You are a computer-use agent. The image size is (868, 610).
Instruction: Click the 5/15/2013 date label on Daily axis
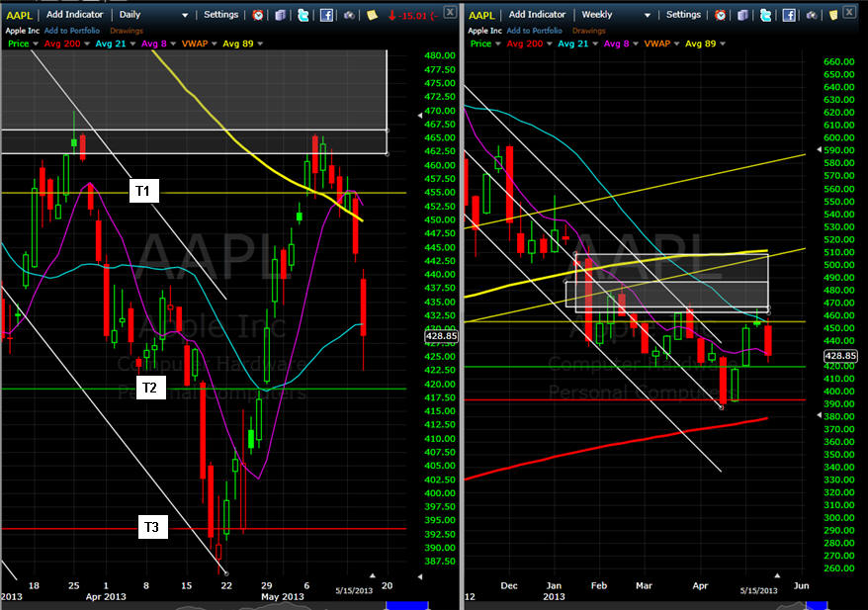coord(354,590)
